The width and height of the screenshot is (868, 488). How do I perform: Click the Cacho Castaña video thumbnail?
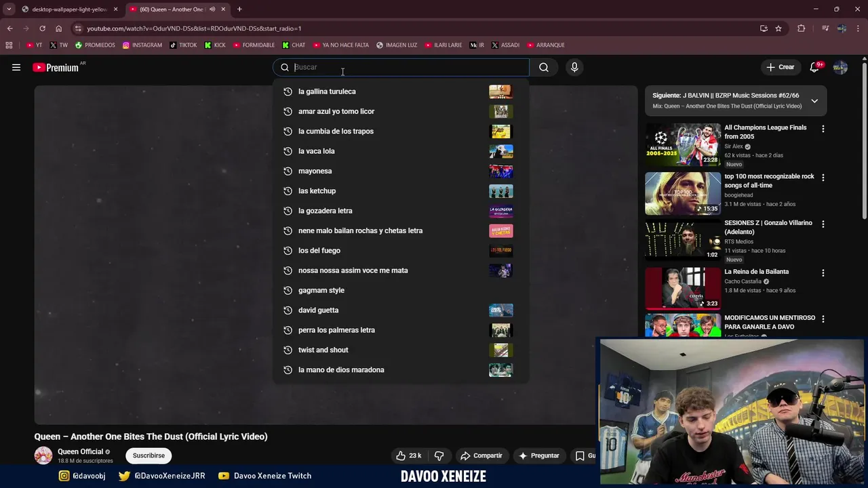[x=683, y=288]
